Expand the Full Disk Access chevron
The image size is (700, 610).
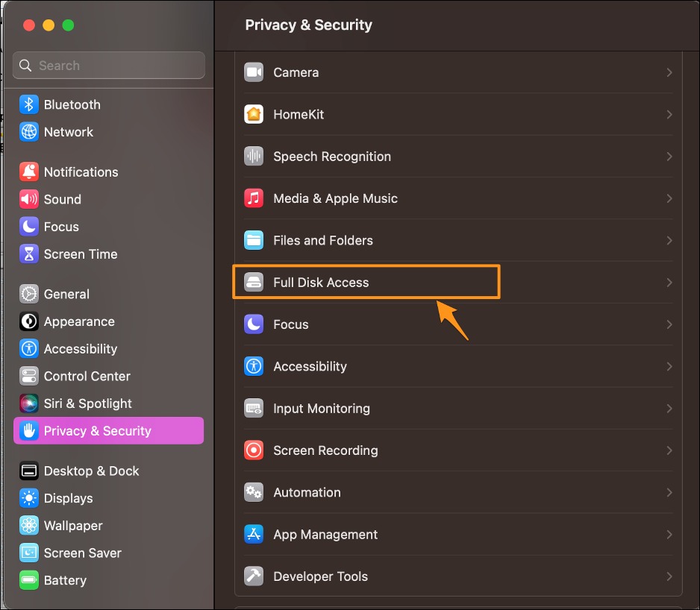point(669,283)
